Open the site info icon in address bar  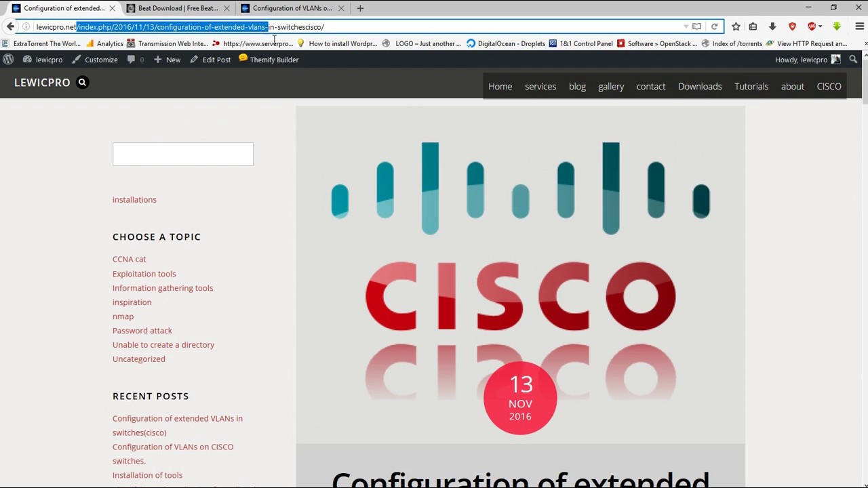(x=26, y=26)
